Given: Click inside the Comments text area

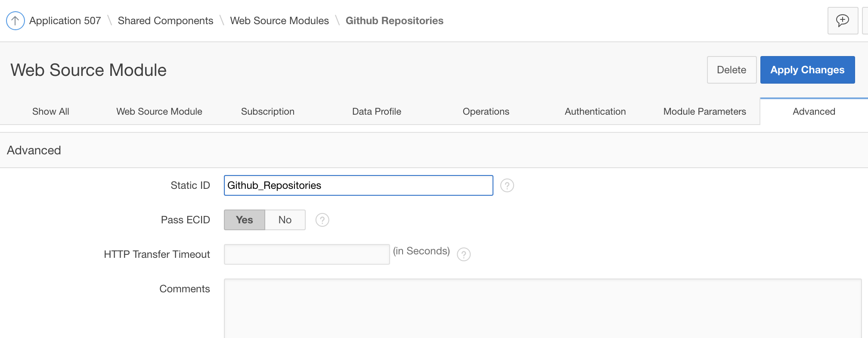Looking at the screenshot, I should (542, 308).
